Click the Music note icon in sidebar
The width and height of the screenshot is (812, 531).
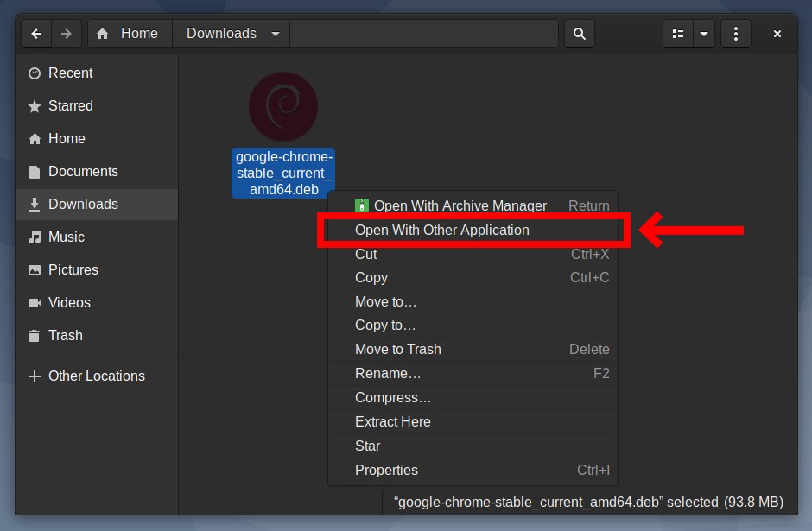tap(35, 237)
